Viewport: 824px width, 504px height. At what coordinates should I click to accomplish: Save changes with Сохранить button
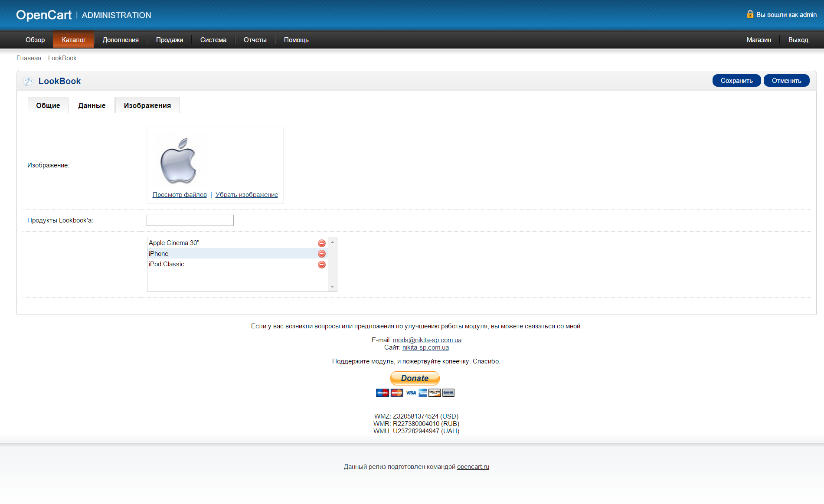point(737,81)
